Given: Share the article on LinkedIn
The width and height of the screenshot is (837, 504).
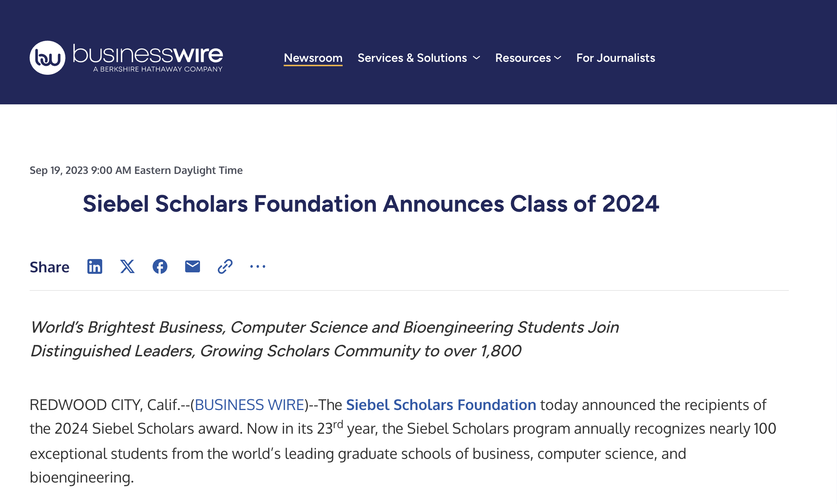Looking at the screenshot, I should [94, 266].
